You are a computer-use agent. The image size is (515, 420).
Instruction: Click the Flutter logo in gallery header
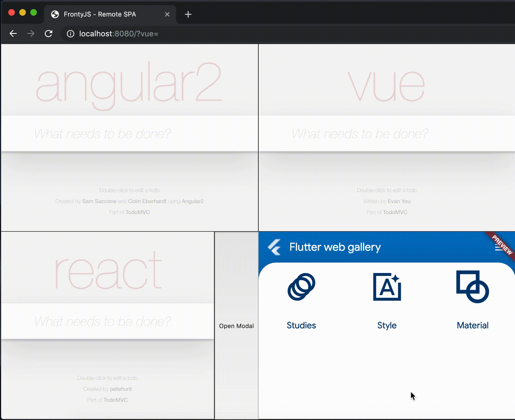pyautogui.click(x=274, y=247)
